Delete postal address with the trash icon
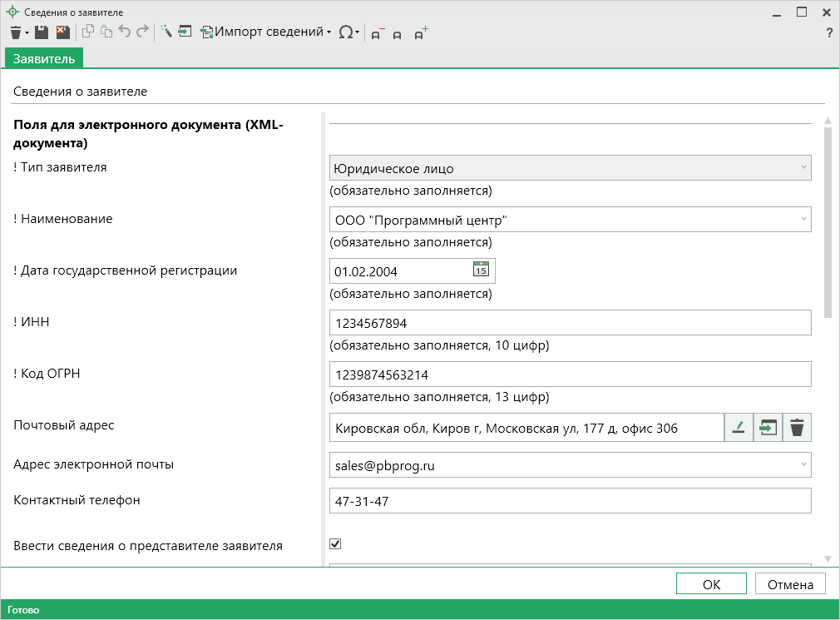Image resolution: width=840 pixels, height=620 pixels. point(797,428)
